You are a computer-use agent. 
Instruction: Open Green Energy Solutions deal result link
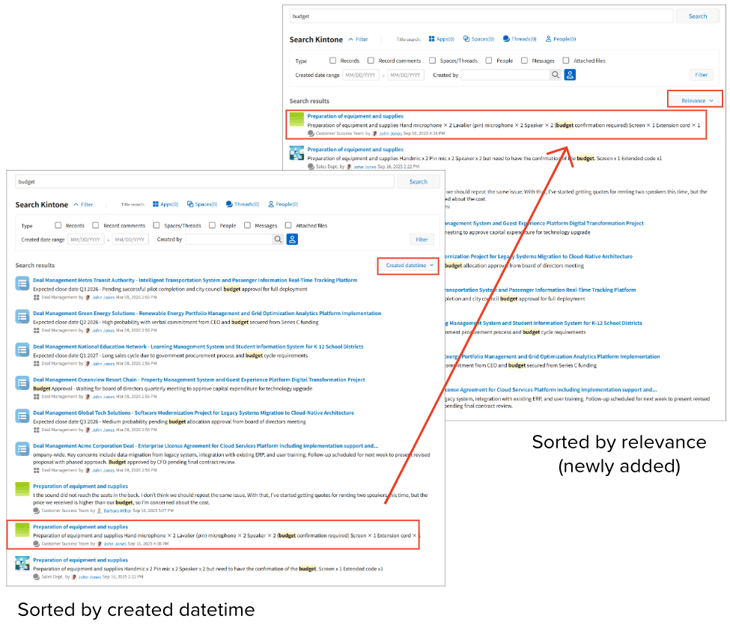click(207, 313)
